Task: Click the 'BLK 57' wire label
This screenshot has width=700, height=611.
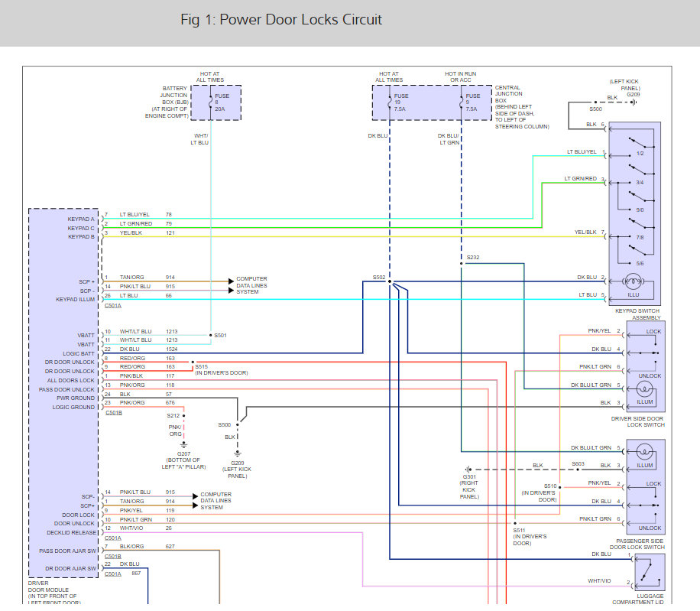Action: point(145,395)
